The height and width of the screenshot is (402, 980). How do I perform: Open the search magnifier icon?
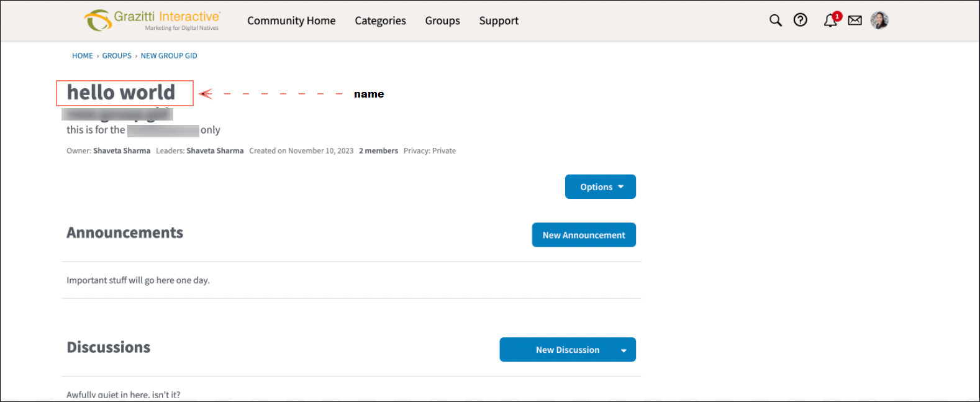point(775,21)
